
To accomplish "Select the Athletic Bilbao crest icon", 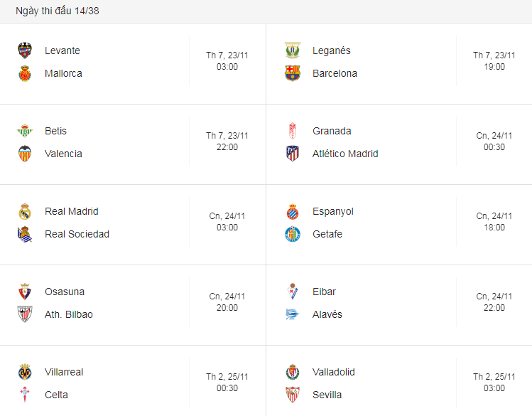I will click(25, 314).
